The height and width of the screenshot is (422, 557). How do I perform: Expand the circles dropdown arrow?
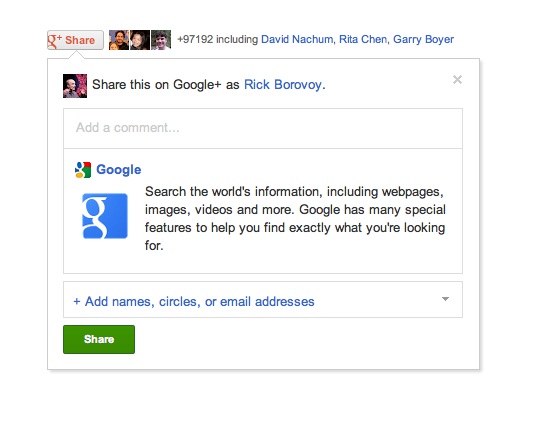tap(445, 299)
